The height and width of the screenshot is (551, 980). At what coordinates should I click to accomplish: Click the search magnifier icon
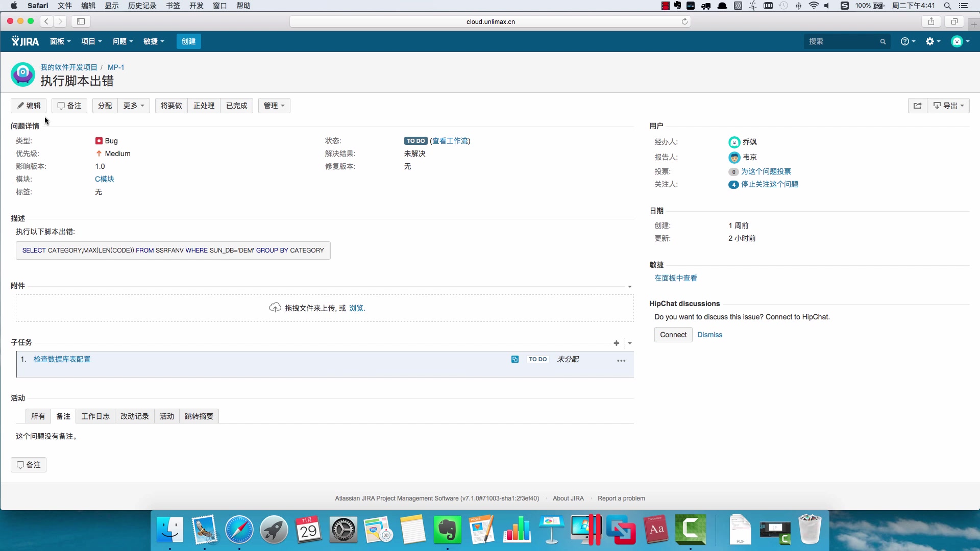pyautogui.click(x=883, y=41)
